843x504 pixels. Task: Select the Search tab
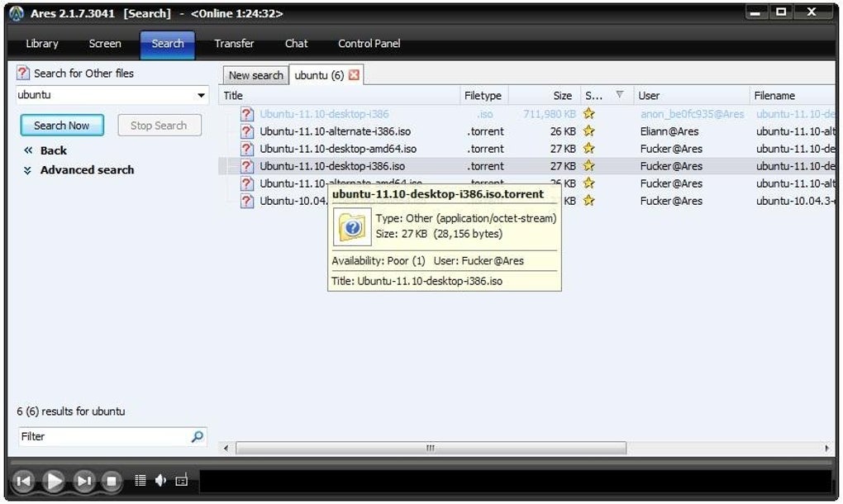click(168, 44)
